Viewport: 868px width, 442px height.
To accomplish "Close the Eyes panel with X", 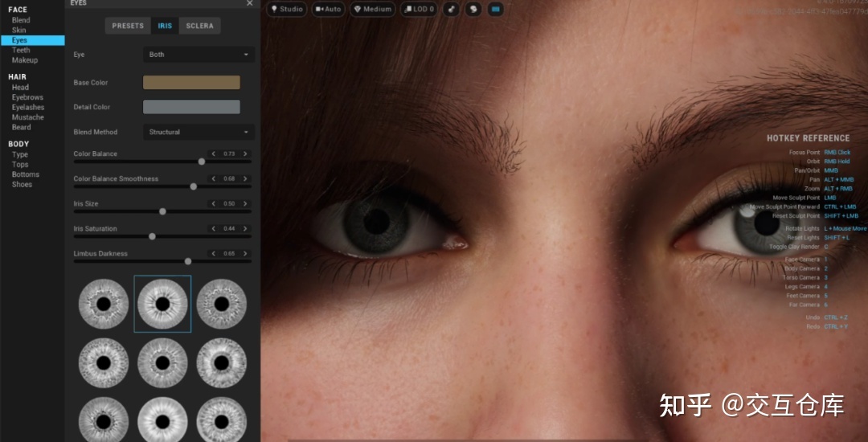I will 250,3.
